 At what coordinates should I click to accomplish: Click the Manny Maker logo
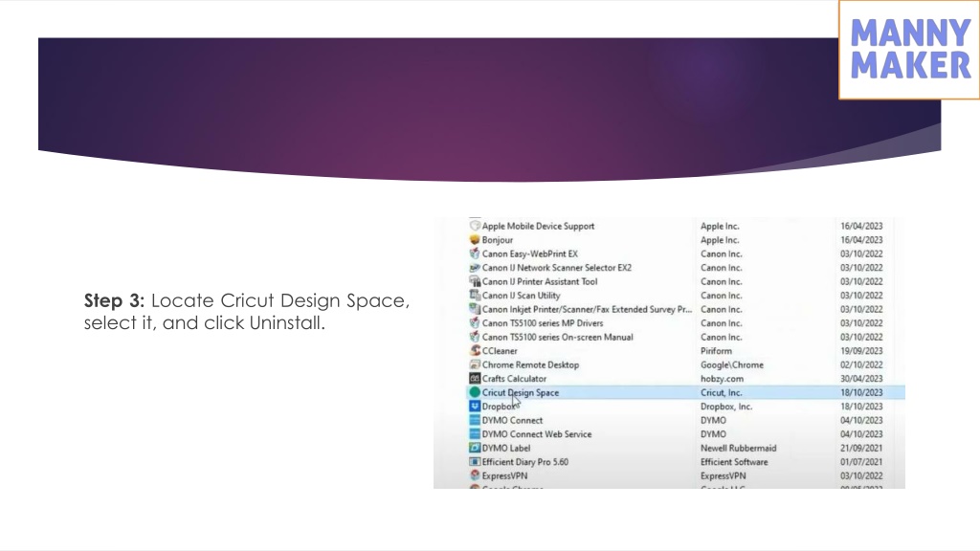coord(909,50)
